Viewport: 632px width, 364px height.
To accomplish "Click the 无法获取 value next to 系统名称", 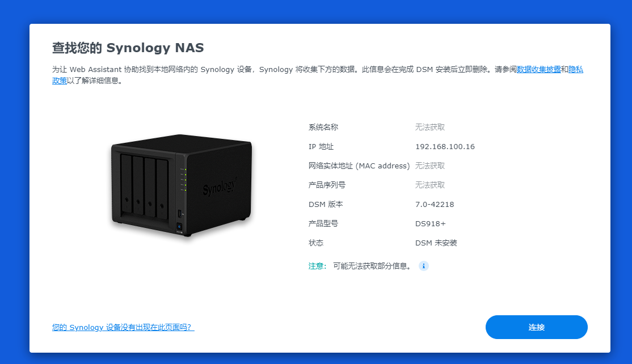I will pos(430,127).
